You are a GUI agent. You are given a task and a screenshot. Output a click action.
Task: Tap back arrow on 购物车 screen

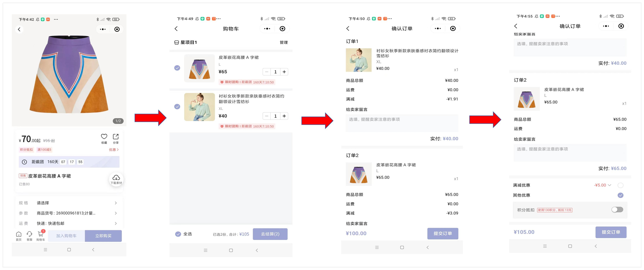176,29
